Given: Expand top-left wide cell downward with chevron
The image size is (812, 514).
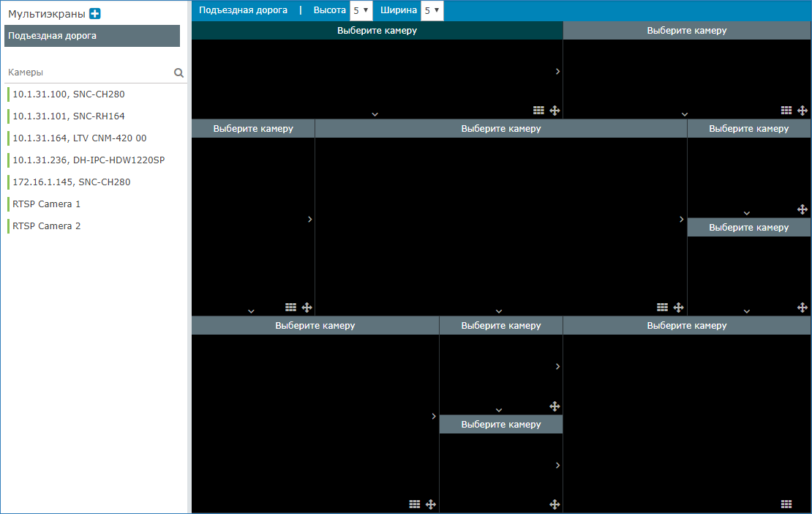Looking at the screenshot, I should coord(375,114).
